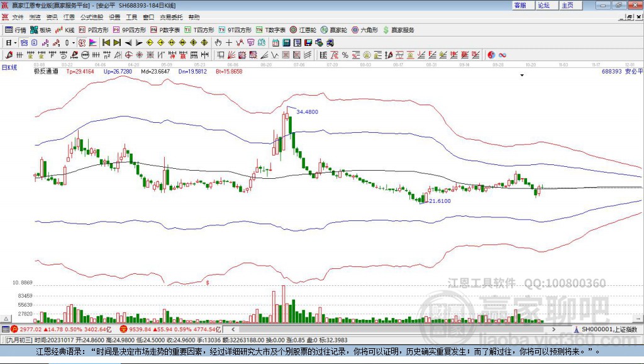This screenshot has height=364, width=644.
Task: Expand the candlestick style dropdown arrow
Action: pyautogui.click(x=74, y=42)
